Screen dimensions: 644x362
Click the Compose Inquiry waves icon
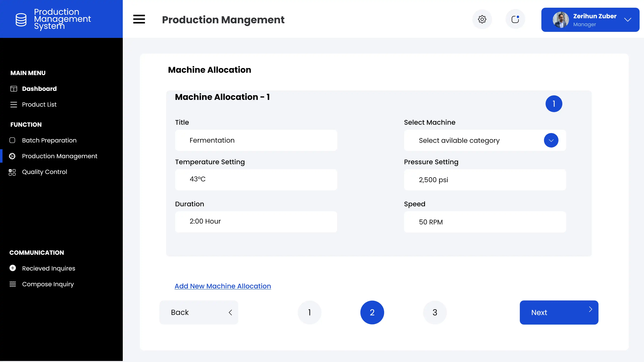point(13,284)
